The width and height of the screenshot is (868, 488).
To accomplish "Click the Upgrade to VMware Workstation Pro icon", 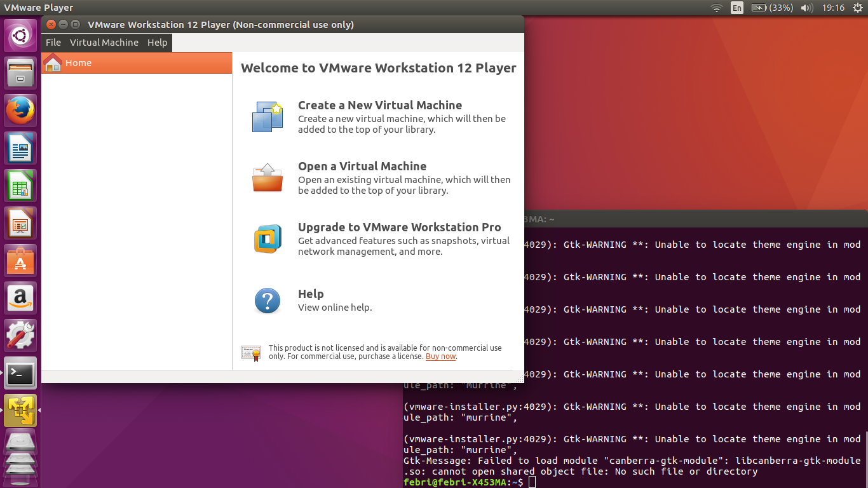I will tap(268, 239).
